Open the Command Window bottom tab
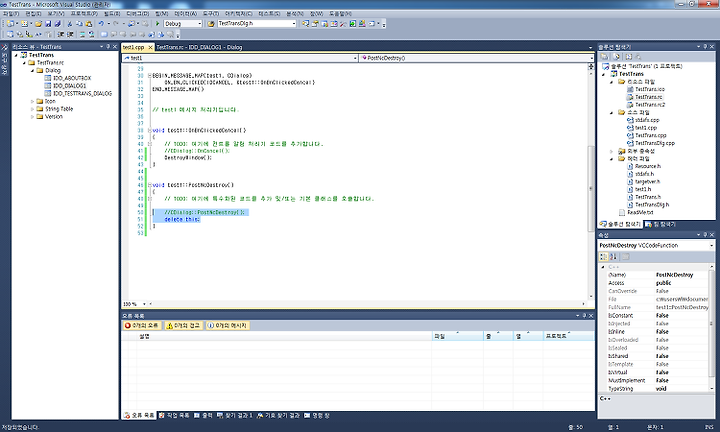This screenshot has width=720, height=432. [316, 415]
